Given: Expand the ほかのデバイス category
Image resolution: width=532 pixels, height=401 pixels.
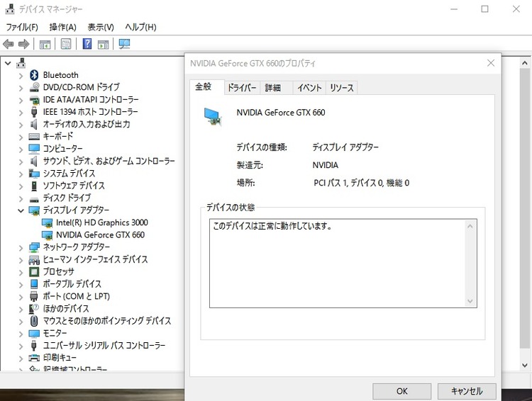Looking at the screenshot, I should click(x=21, y=309).
